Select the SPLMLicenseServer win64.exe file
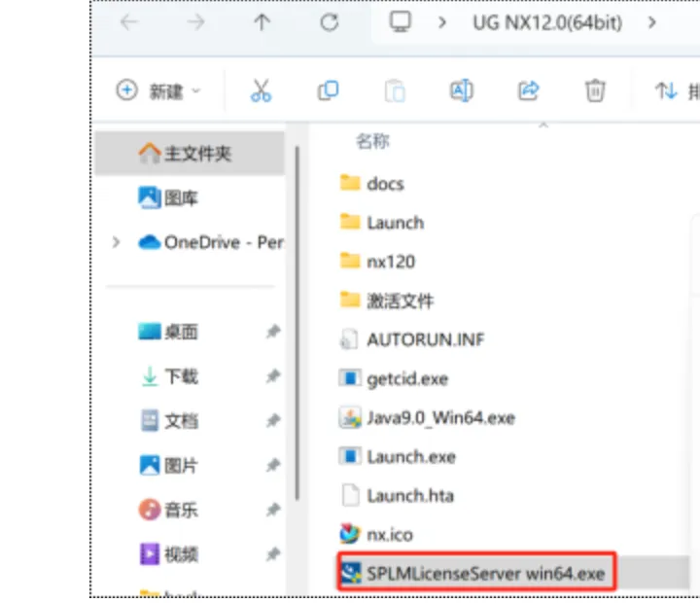The image size is (700, 603). (476, 573)
